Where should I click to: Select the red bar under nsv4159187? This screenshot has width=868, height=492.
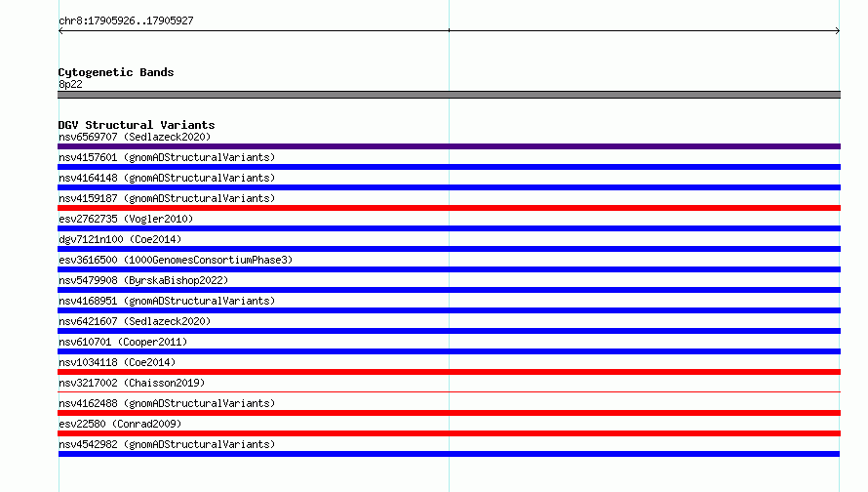tap(449, 208)
